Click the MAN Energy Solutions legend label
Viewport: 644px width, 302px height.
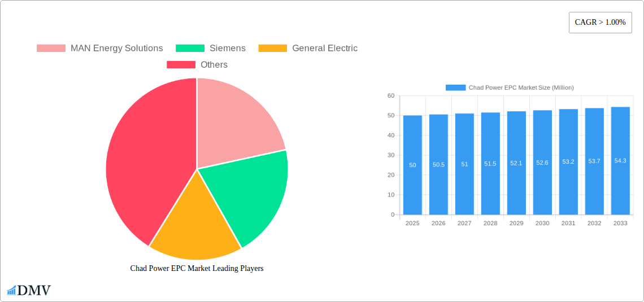(x=116, y=48)
